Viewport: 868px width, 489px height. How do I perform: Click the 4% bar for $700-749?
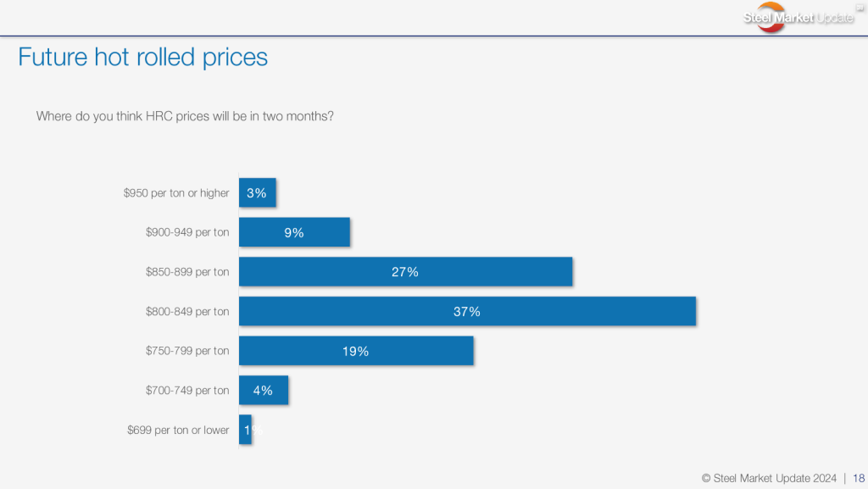[263, 390]
